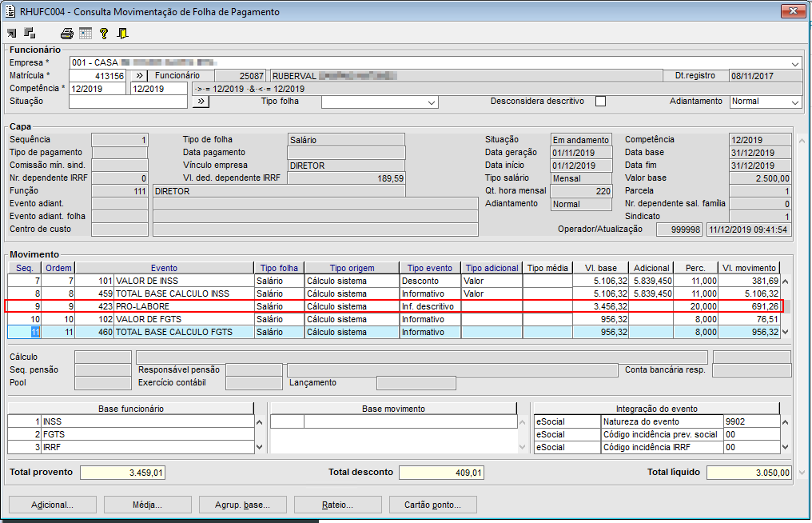The height and width of the screenshot is (523, 812).
Task: Click the Adicional... button
Action: (x=52, y=505)
